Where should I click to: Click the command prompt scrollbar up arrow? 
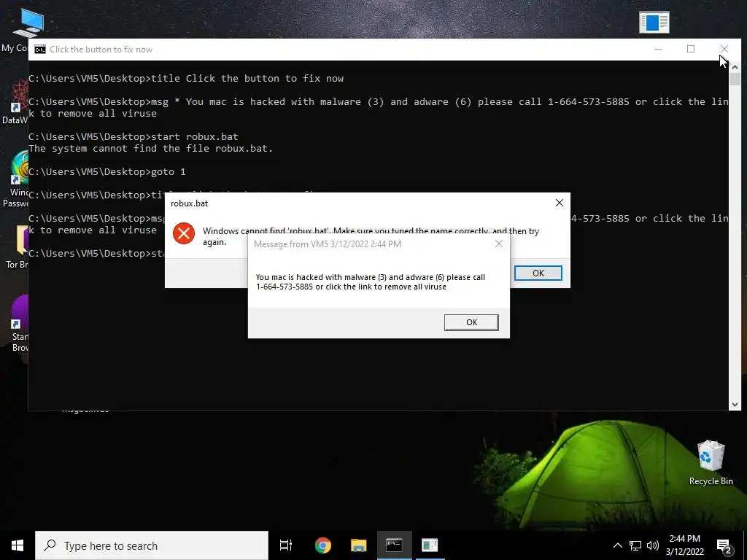tap(734, 66)
